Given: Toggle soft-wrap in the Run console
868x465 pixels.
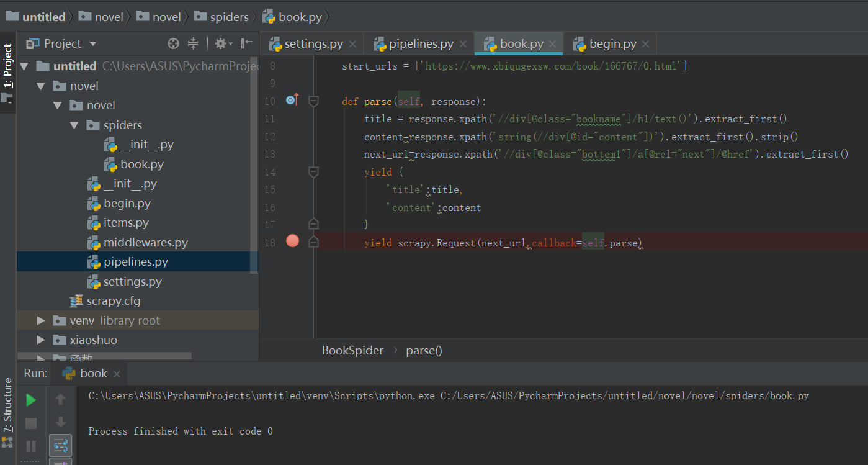Looking at the screenshot, I should click(60, 445).
